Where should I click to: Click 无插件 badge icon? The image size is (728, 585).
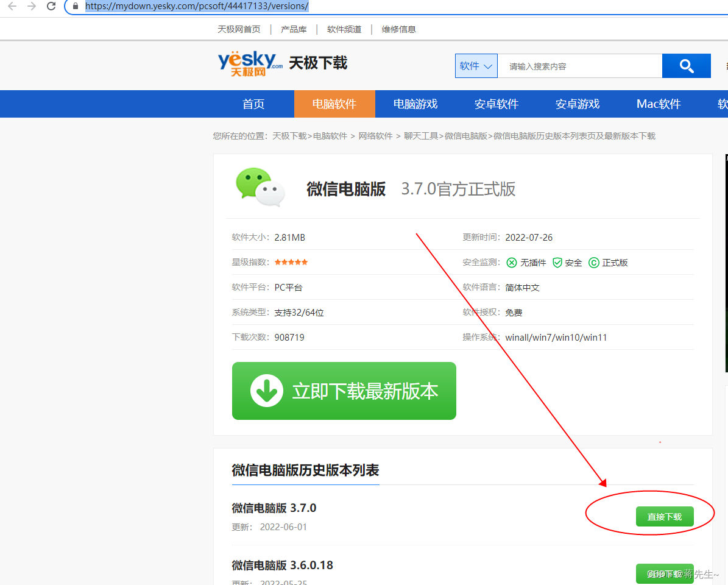(x=511, y=263)
